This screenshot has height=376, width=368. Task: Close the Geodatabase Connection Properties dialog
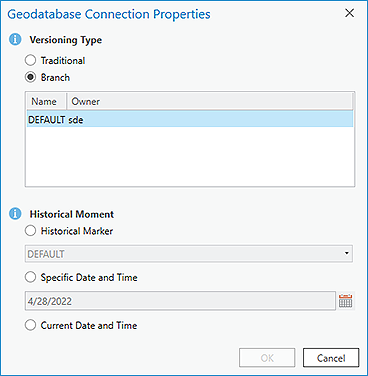pos(349,13)
